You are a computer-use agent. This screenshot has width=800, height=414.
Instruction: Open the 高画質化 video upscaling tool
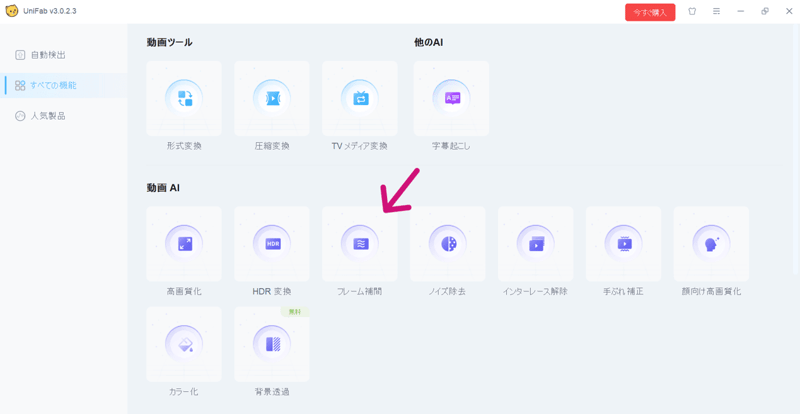click(x=184, y=244)
